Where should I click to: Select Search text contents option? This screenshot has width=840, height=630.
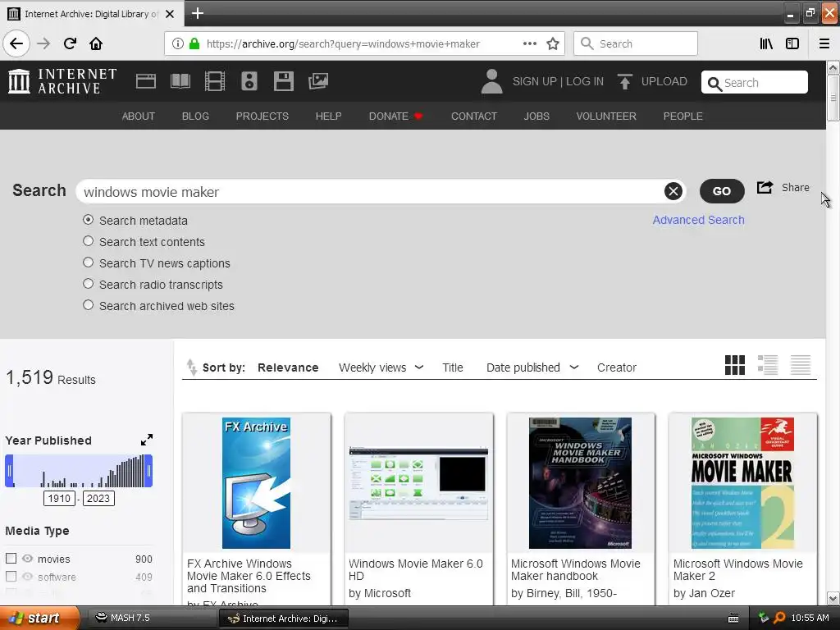(89, 241)
